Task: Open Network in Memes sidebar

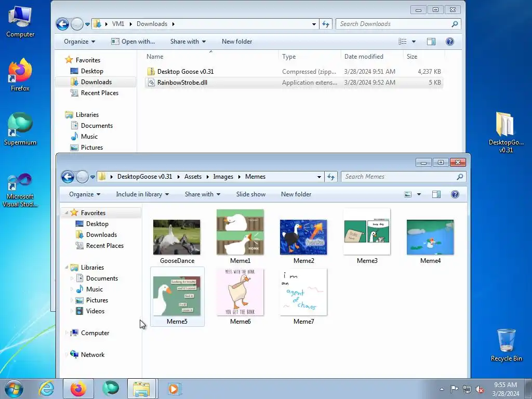Action: pyautogui.click(x=92, y=354)
